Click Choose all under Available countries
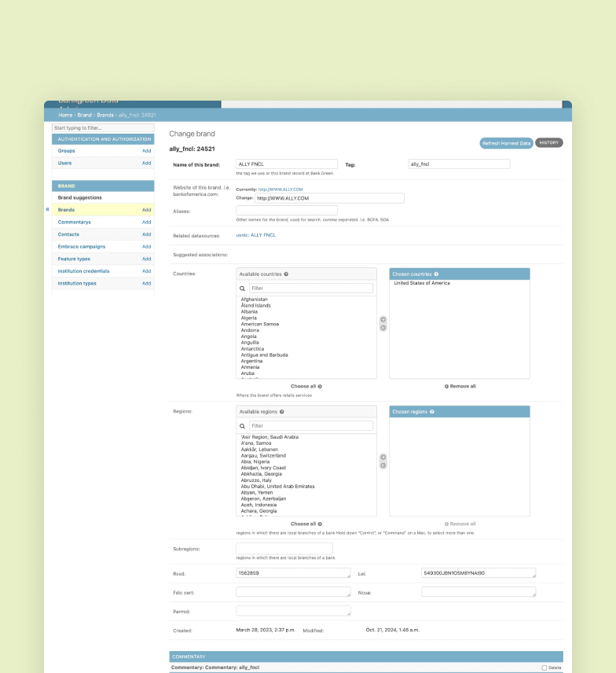The height and width of the screenshot is (673, 616). click(x=306, y=386)
